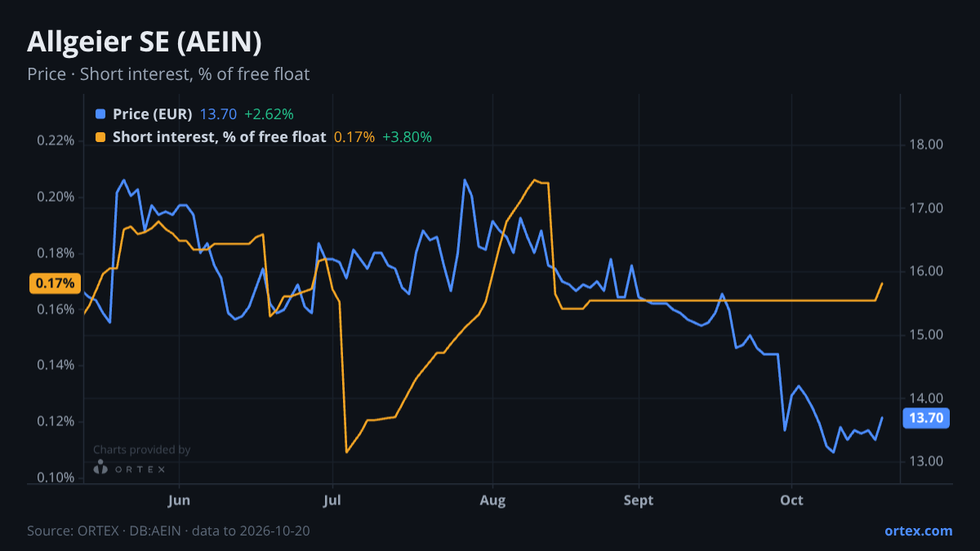Click the +3.80% short interest change
This screenshot has height=551, width=980.
pos(407,137)
